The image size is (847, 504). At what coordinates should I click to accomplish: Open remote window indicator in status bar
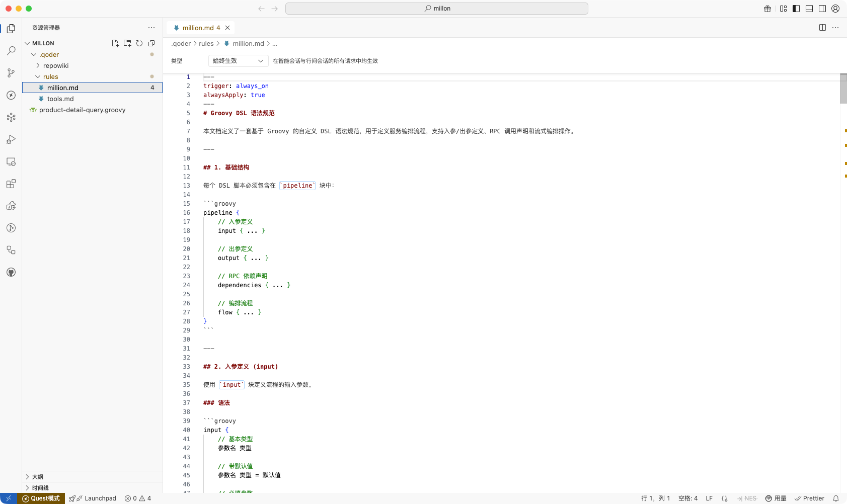click(x=9, y=498)
